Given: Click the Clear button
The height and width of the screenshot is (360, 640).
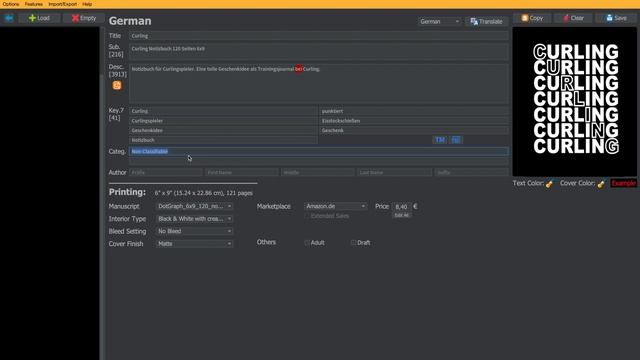Looking at the screenshot, I should pos(573,18).
